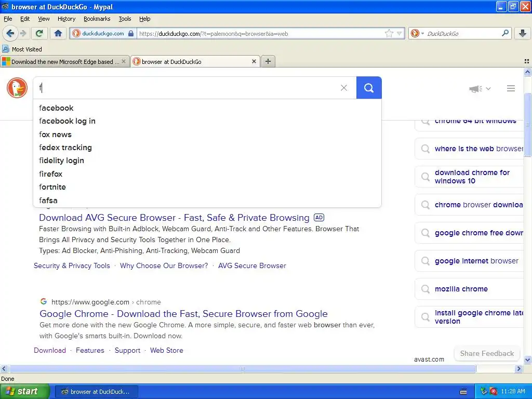The width and height of the screenshot is (532, 399).
Task: Open the History menu
Action: click(66, 19)
